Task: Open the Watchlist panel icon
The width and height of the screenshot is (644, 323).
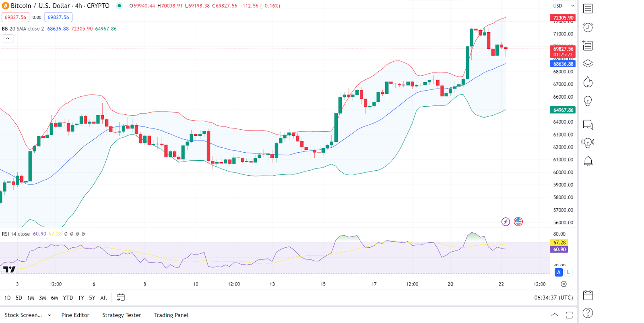Action: [x=588, y=8]
